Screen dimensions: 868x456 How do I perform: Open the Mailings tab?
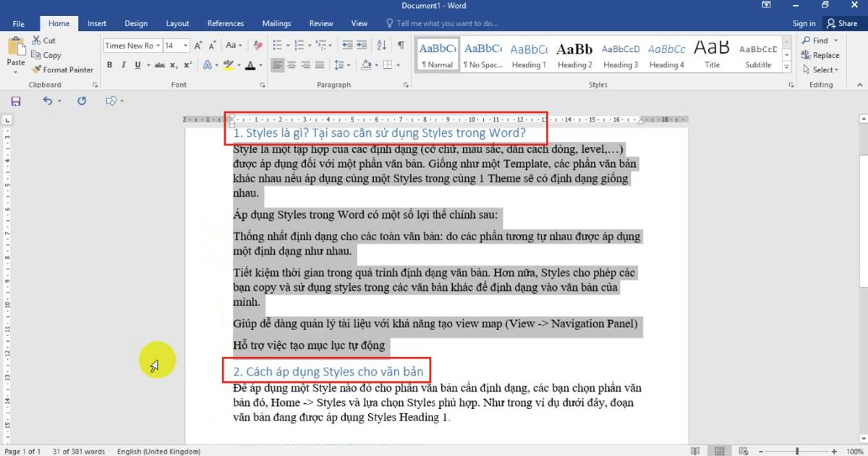point(276,22)
